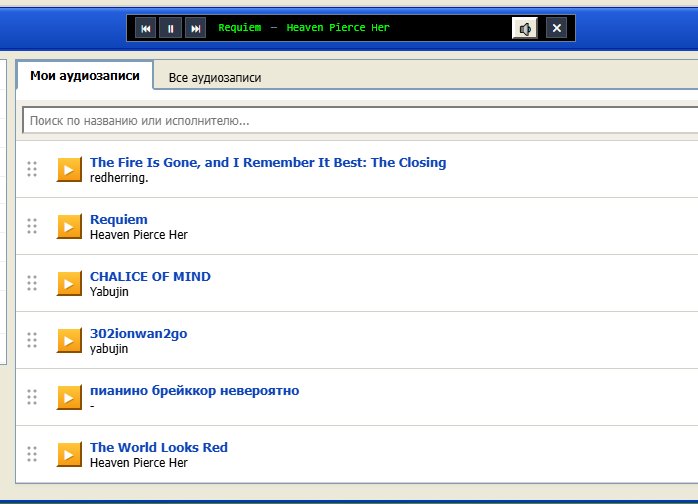698x504 pixels.
Task: Open the Requiem title link
Action: click(118, 219)
